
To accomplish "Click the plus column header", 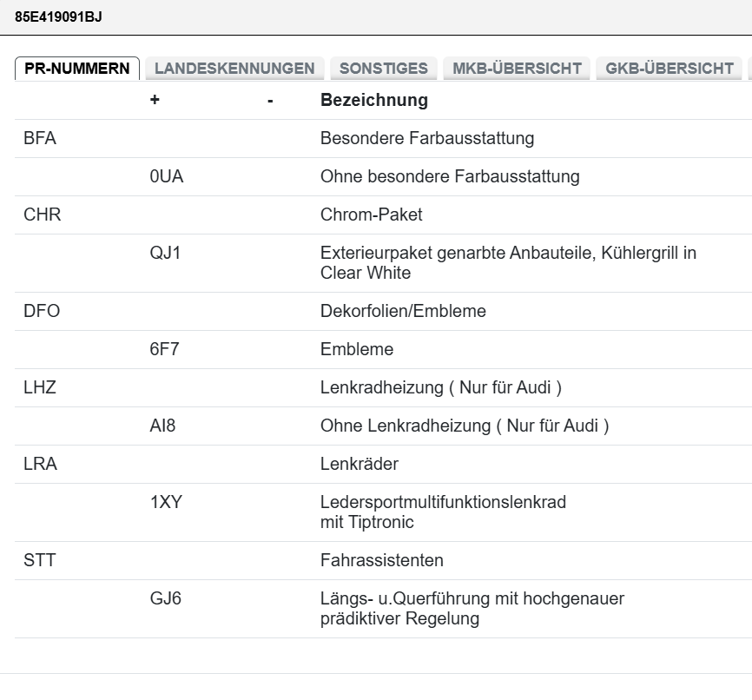I will (x=155, y=100).
